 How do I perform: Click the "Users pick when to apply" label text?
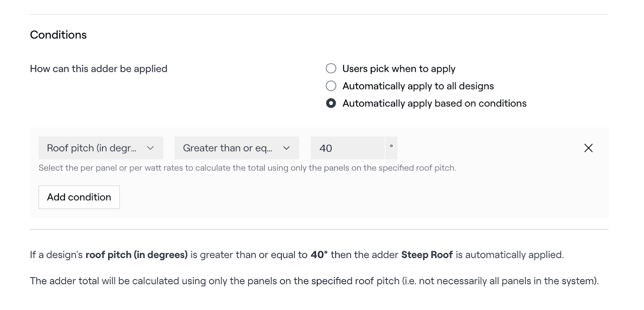tap(398, 69)
